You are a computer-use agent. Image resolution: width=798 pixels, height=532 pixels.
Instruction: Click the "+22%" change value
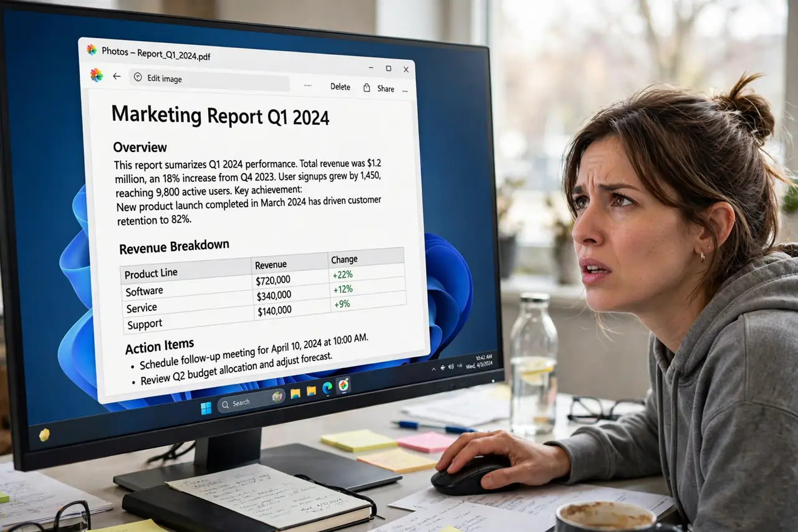[342, 274]
